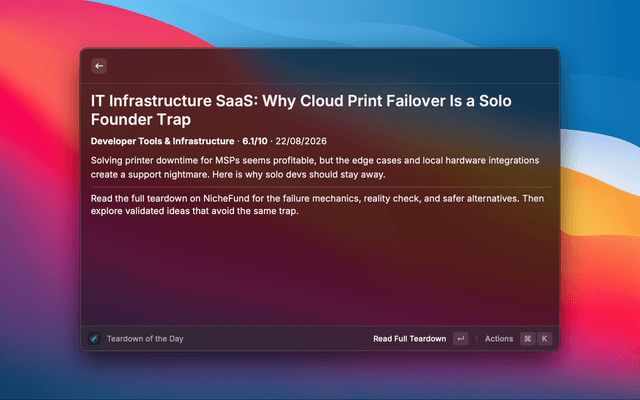Open Read Full Teardown action
Screen dimensions: 640x400
tap(409, 339)
